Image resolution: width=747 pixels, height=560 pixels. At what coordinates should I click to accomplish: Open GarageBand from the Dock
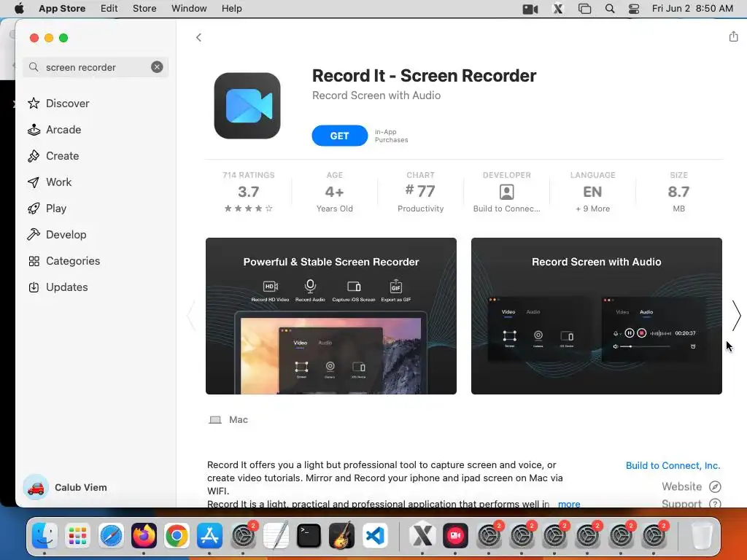click(x=341, y=536)
